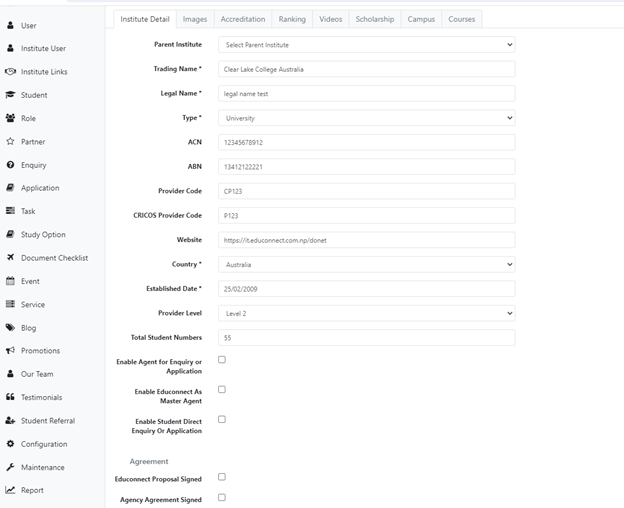
Task: Click the airplane Document Checklist icon
Action: pos(10,258)
